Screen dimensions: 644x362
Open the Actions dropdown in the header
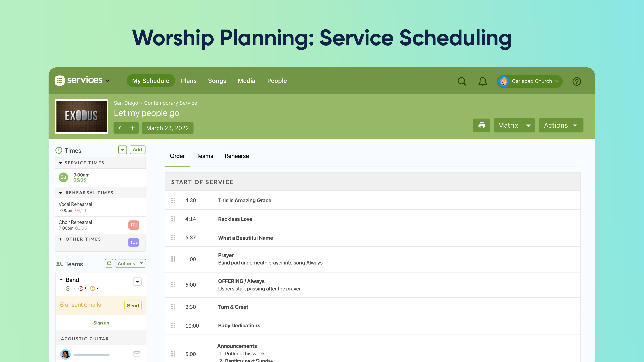pos(561,125)
